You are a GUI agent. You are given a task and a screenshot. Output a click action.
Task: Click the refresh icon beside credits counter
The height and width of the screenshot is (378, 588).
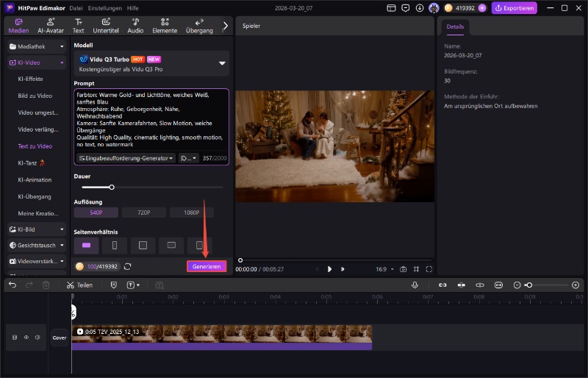[x=128, y=266]
